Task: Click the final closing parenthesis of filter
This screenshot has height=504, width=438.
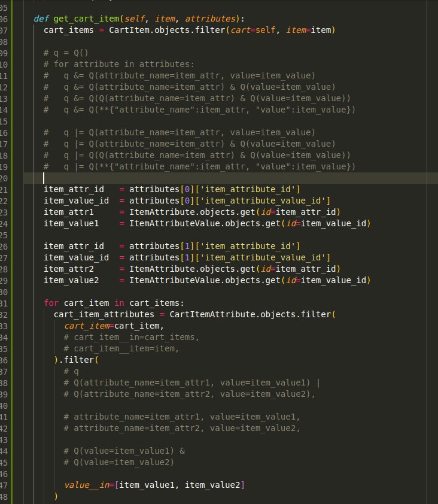Action: click(56, 496)
